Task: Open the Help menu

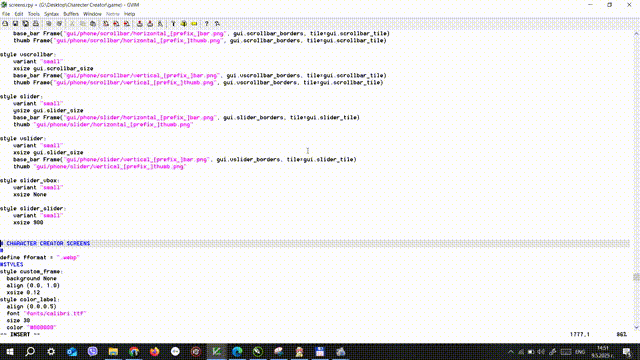Action: pos(129,14)
